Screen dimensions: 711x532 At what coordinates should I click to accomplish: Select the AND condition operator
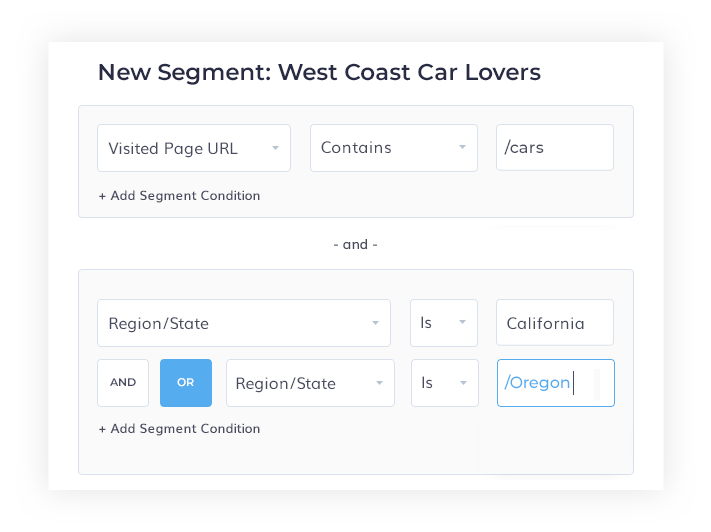pyautogui.click(x=123, y=383)
